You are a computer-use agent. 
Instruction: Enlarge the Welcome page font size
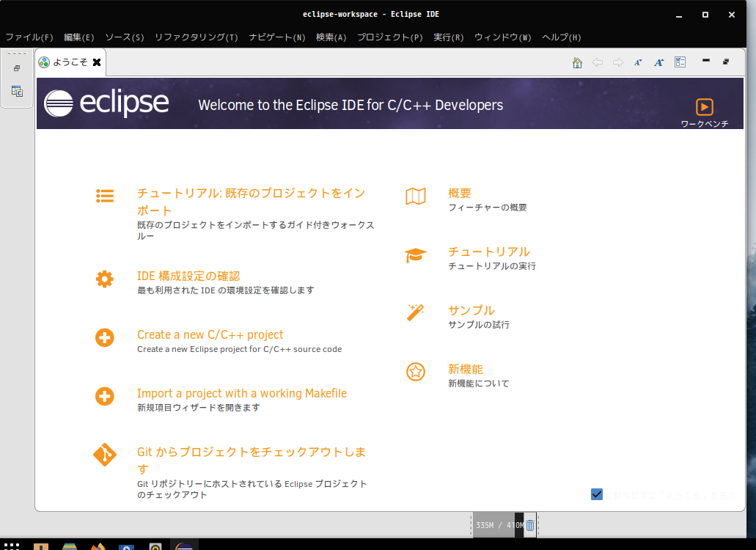[659, 62]
